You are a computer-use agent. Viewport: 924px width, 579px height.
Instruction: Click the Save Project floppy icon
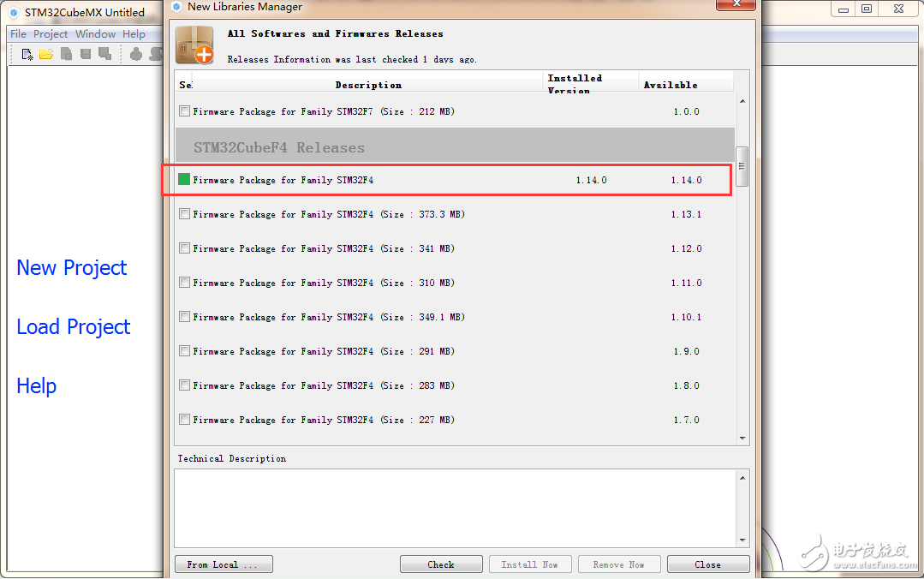click(x=86, y=54)
